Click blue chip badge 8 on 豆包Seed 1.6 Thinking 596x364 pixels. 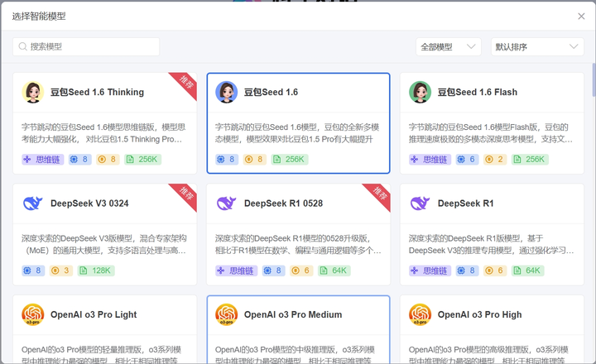click(79, 159)
